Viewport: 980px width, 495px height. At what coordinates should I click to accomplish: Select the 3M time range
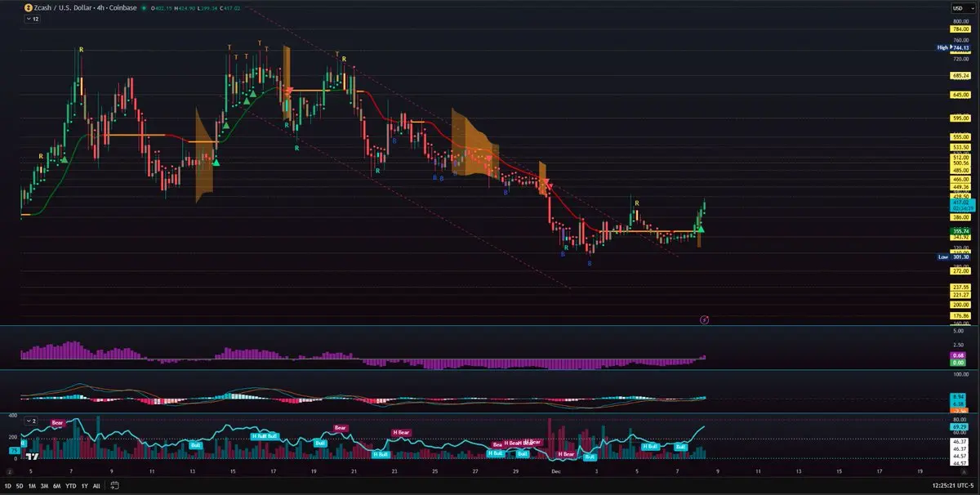(x=44, y=486)
